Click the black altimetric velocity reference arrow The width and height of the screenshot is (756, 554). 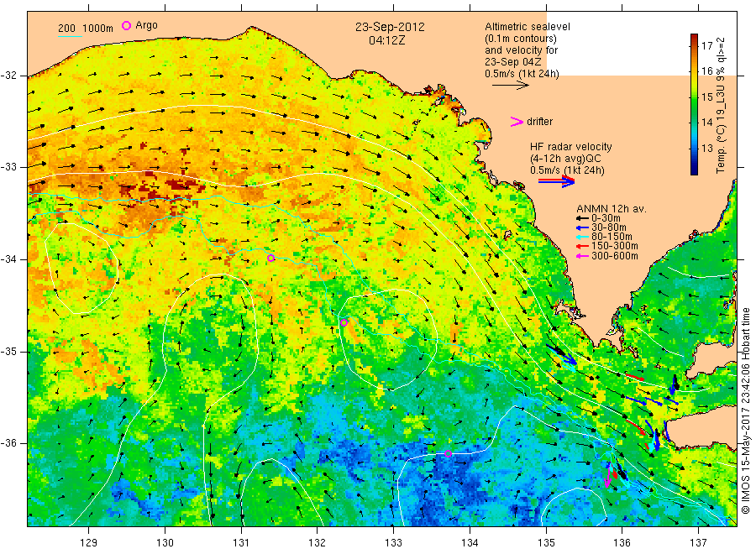(511, 86)
